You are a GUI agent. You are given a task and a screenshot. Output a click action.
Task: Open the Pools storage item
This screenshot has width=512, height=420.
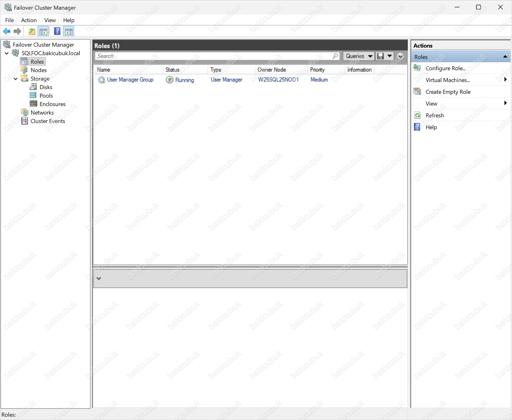click(x=46, y=95)
